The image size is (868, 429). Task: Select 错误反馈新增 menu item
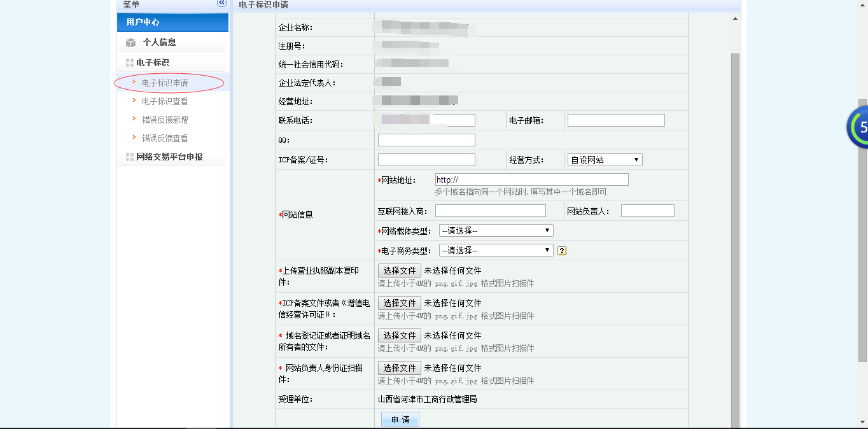(x=165, y=120)
